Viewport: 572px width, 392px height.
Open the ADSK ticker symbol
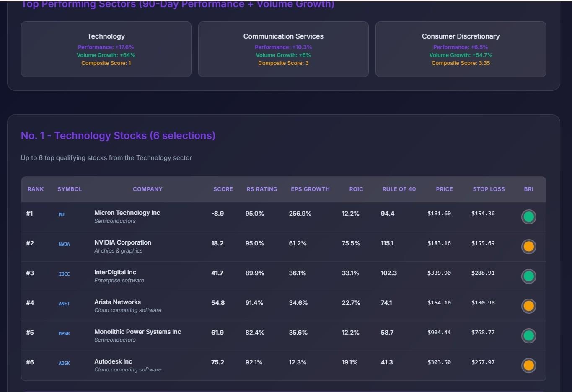(x=64, y=363)
